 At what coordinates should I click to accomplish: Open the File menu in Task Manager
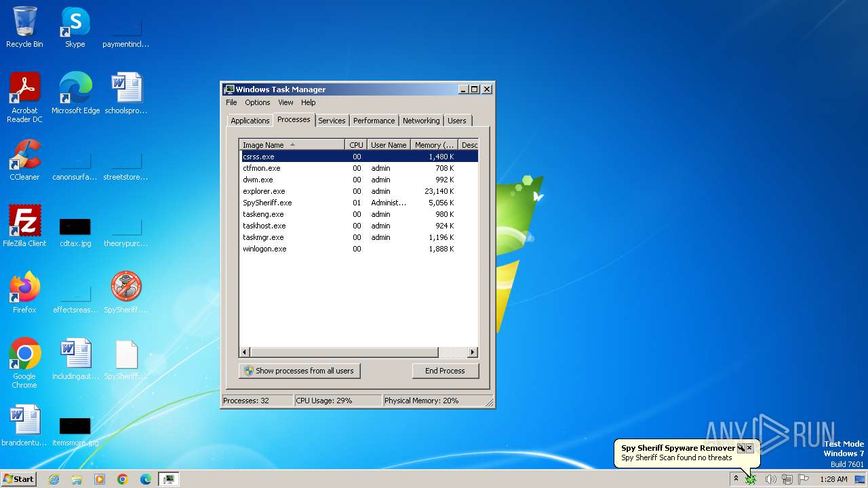[231, 102]
